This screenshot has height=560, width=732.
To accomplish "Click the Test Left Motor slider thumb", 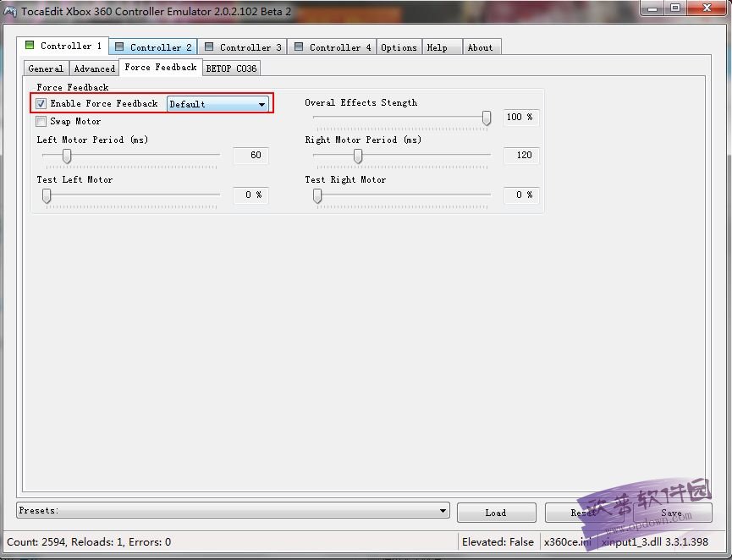I will [x=47, y=195].
